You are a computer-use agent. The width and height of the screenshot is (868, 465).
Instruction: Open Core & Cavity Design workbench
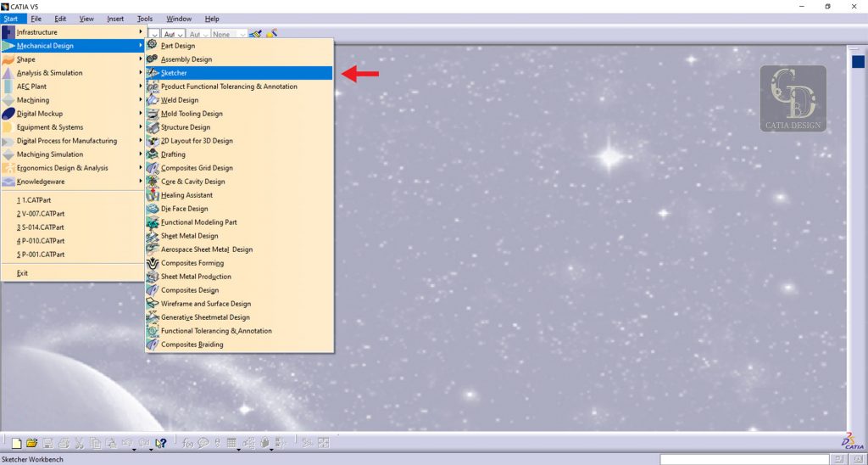tap(239, 182)
